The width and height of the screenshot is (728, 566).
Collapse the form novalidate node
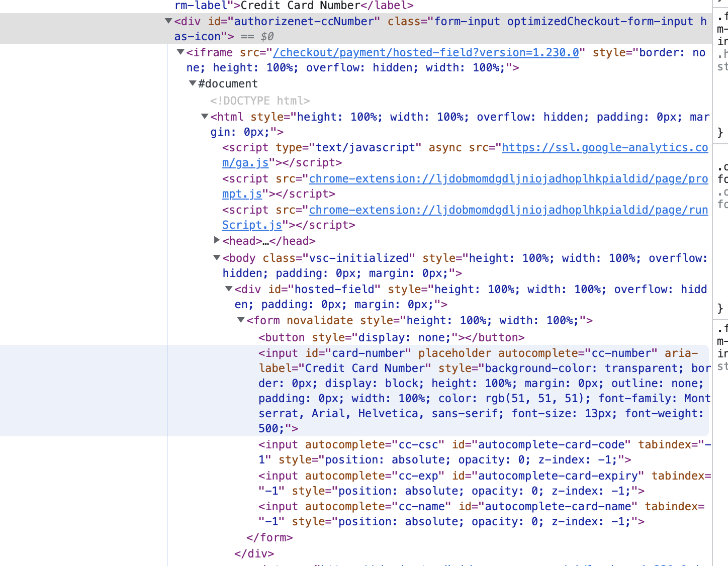(x=241, y=320)
